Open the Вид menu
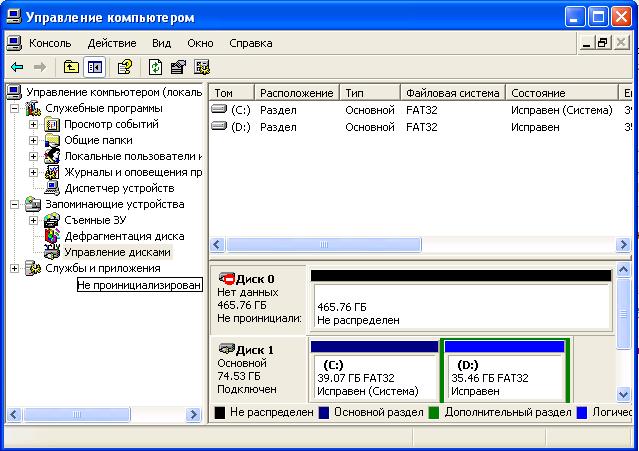Image resolution: width=639 pixels, height=451 pixels. pyautogui.click(x=162, y=43)
